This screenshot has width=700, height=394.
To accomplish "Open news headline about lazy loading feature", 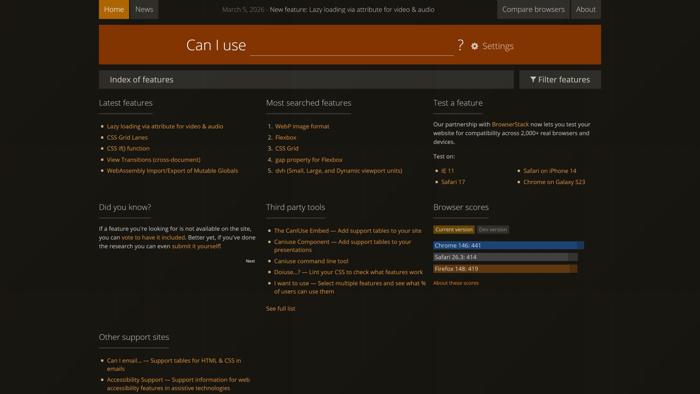I will click(352, 9).
